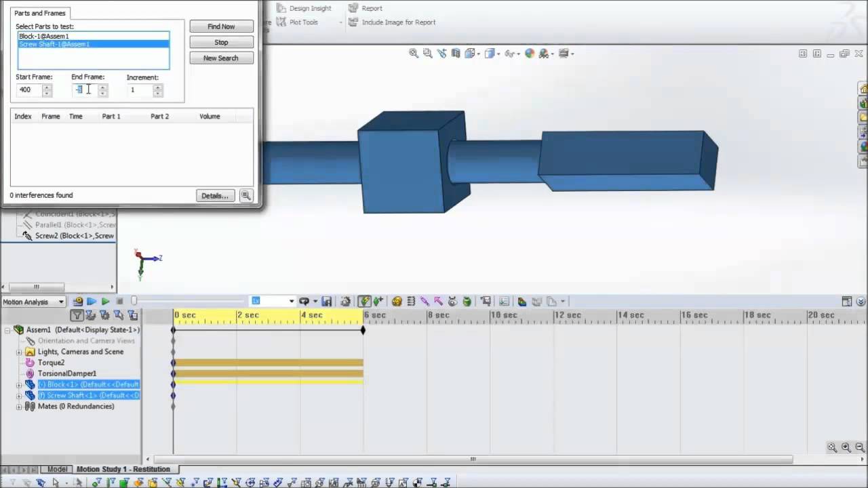This screenshot has width=868, height=488.
Task: Toggle the Filter Animated button
Action: click(x=90, y=315)
